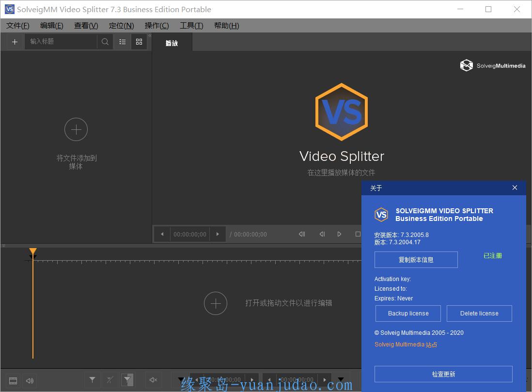Click the Expires: Never text

[x=393, y=298]
